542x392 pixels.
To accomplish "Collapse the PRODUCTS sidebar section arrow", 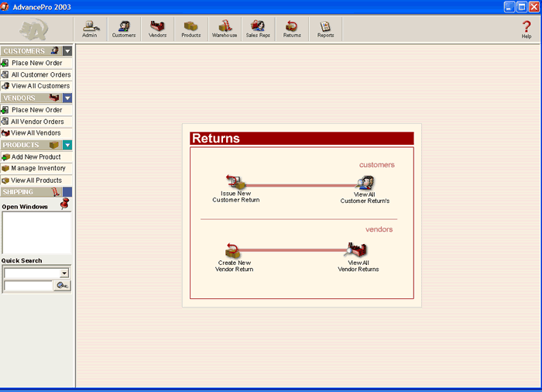I will point(67,146).
